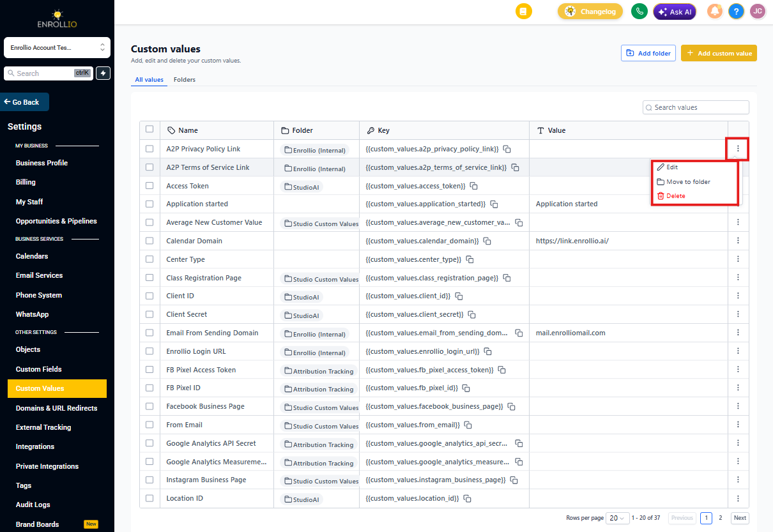Click the Ask AI button

675,11
